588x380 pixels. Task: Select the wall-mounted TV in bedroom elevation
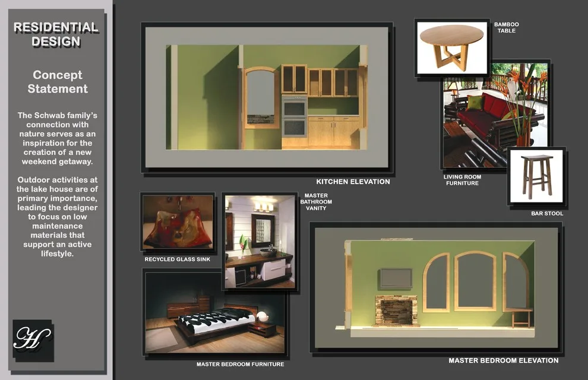(x=396, y=278)
